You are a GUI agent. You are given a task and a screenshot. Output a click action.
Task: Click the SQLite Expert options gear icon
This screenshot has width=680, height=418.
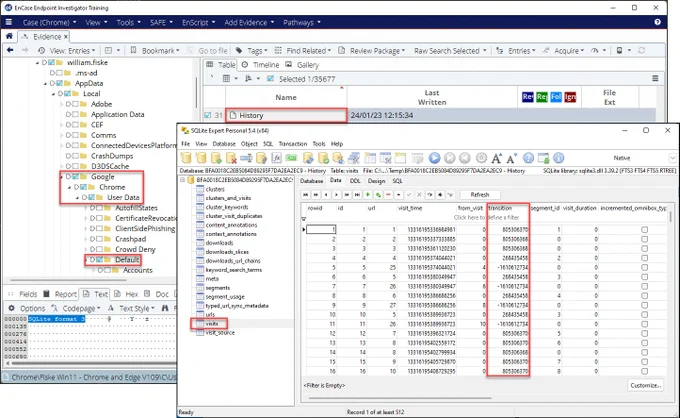[x=481, y=158]
